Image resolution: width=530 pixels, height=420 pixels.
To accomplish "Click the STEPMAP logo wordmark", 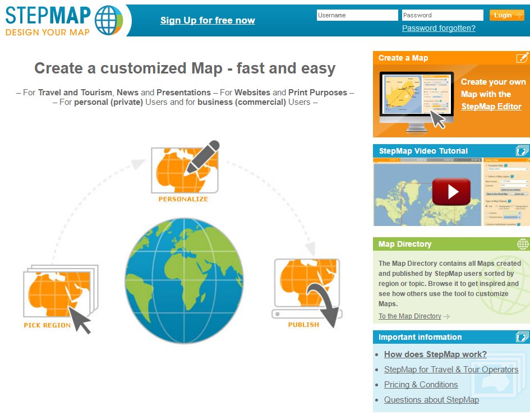I will click(x=48, y=16).
